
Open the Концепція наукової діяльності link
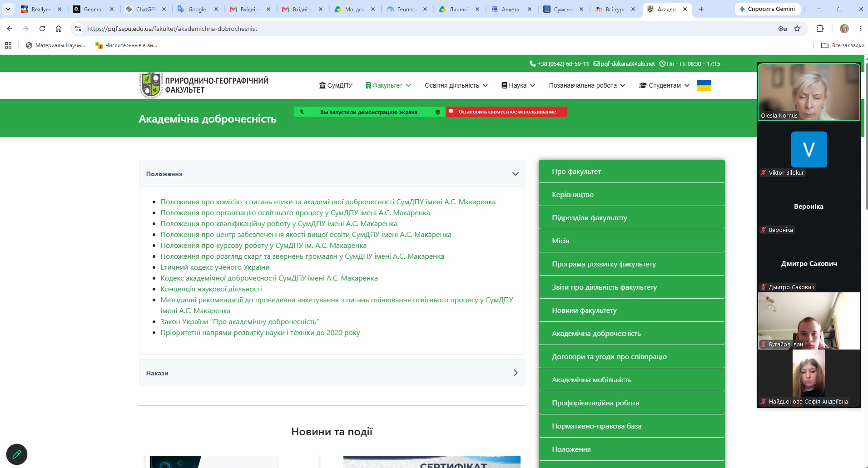click(211, 289)
